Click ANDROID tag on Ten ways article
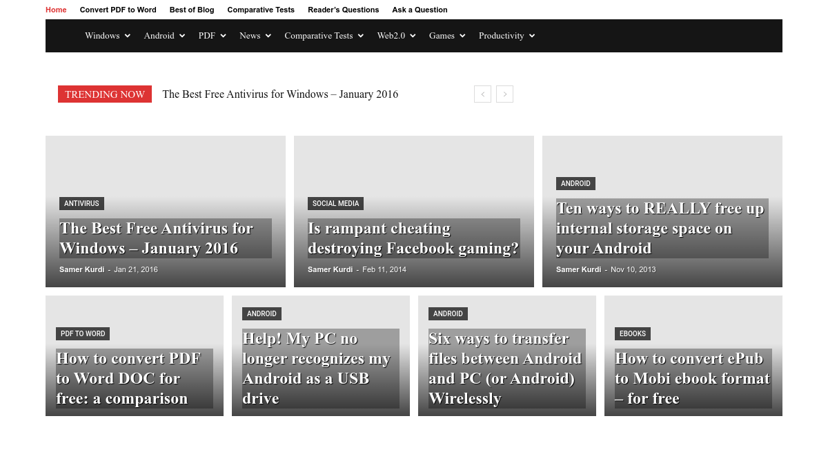This screenshot has width=828, height=465. [x=576, y=183]
